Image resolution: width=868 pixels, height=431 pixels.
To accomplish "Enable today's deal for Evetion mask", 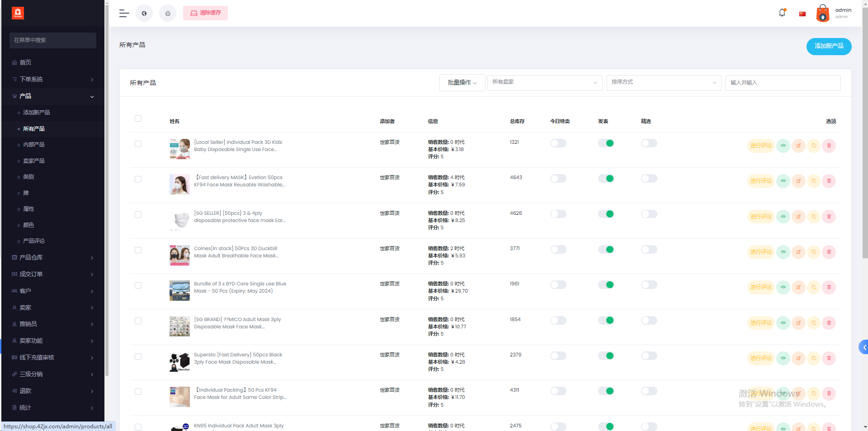I will coord(558,179).
